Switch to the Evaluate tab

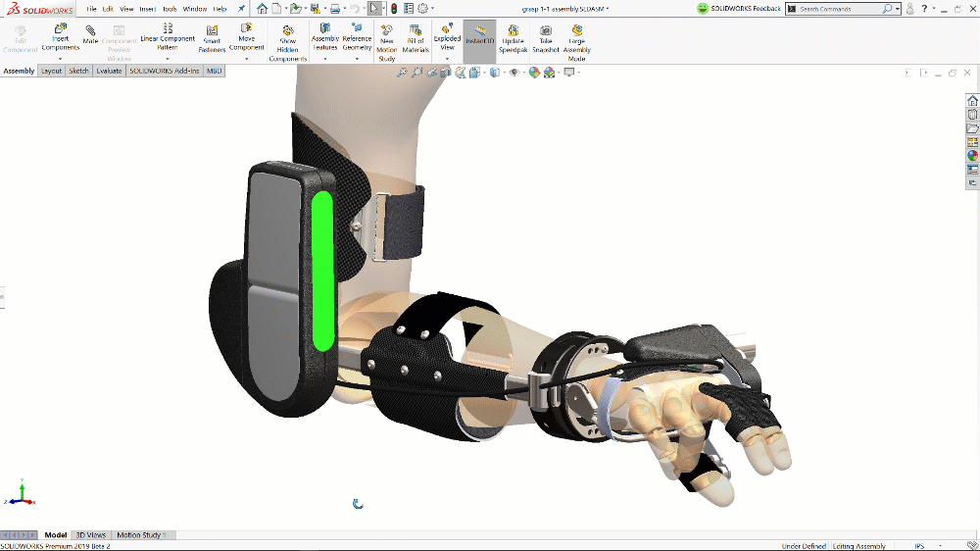109,71
